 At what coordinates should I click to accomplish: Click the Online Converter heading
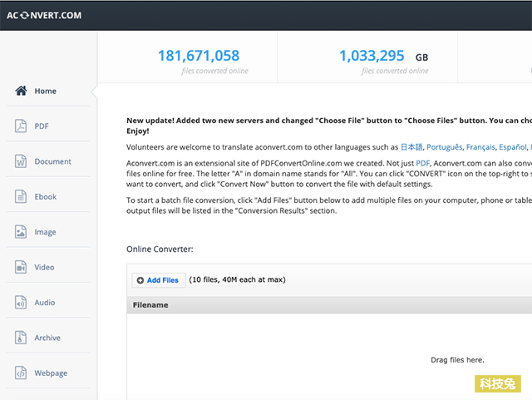pyautogui.click(x=160, y=249)
